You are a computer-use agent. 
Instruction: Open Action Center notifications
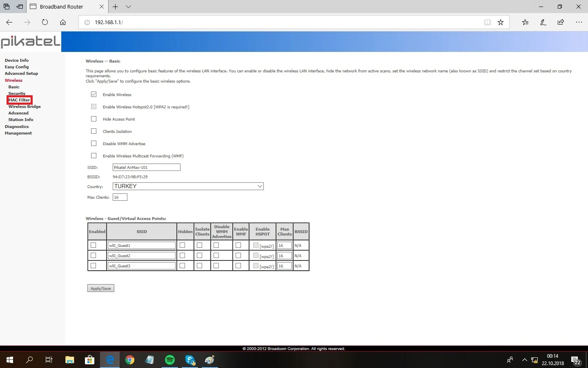point(576,360)
